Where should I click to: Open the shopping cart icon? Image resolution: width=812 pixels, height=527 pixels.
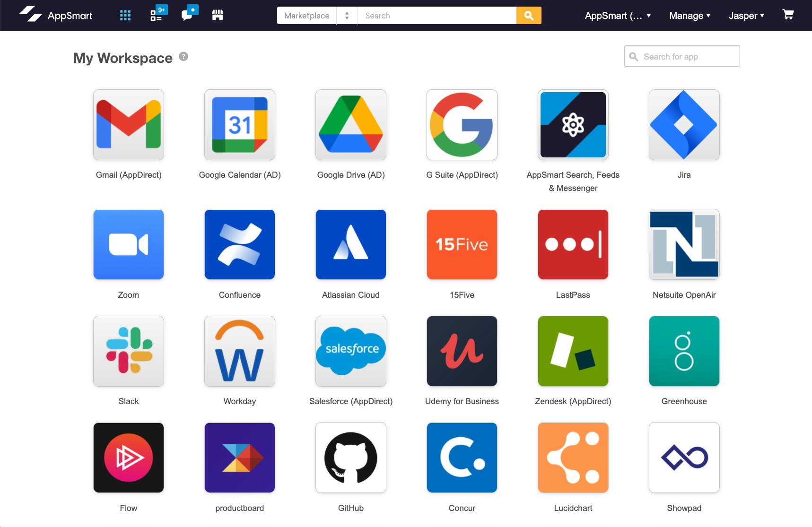click(788, 15)
